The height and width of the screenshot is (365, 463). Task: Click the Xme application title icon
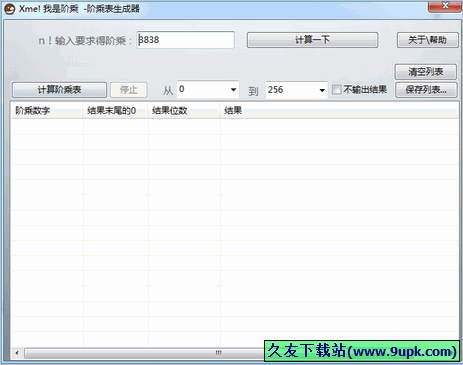click(x=10, y=9)
